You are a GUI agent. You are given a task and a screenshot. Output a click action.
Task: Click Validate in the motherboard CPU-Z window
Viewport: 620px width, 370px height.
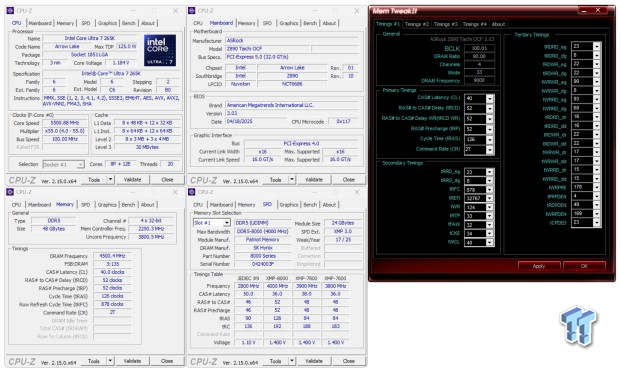click(x=314, y=180)
